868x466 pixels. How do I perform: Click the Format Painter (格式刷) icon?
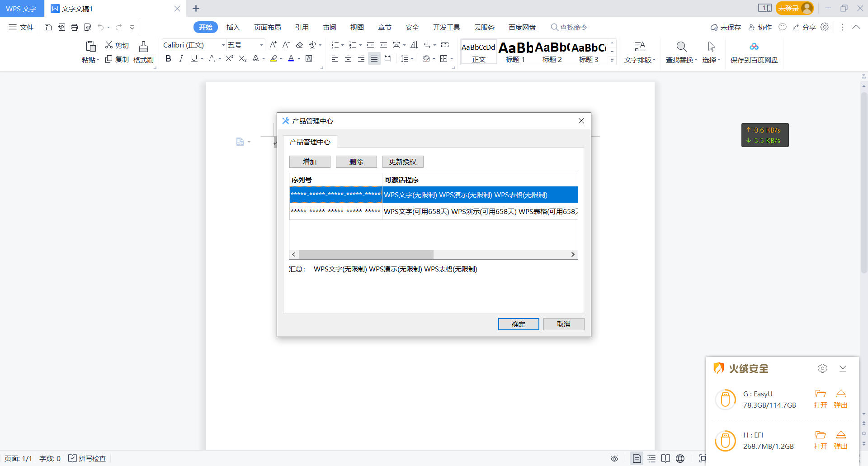(x=143, y=47)
